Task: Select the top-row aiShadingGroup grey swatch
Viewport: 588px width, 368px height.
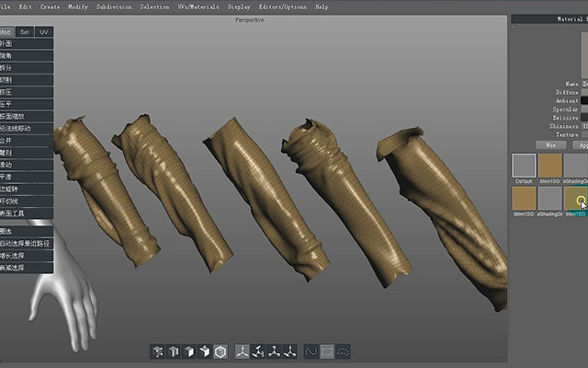Action: pos(576,166)
